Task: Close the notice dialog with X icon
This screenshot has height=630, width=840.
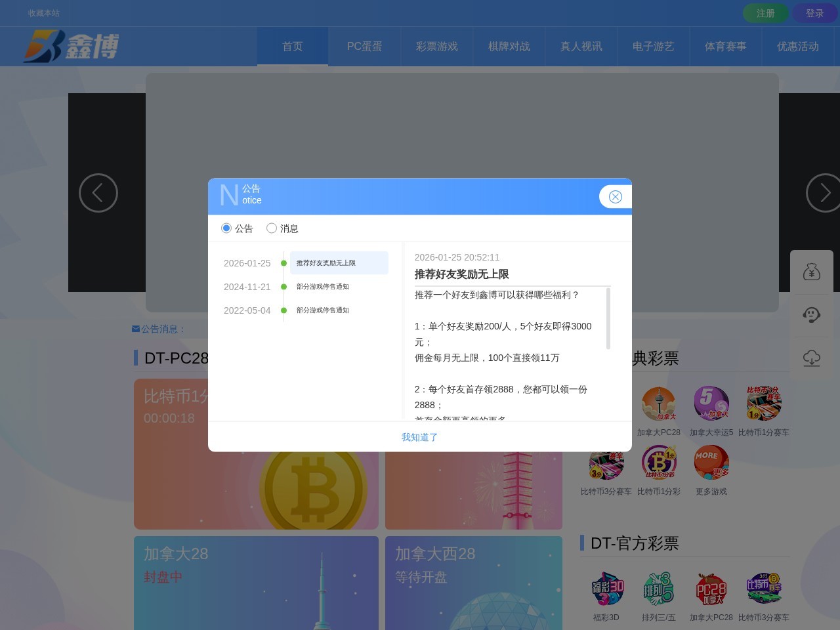Action: pyautogui.click(x=615, y=197)
